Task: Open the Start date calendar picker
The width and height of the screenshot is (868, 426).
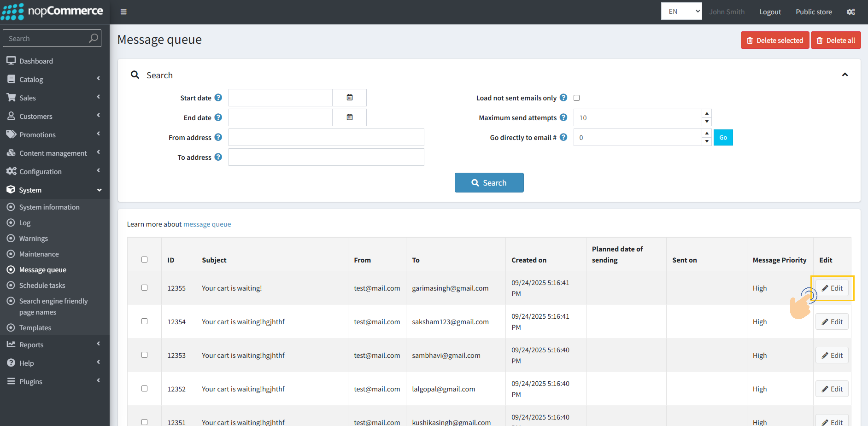Action: [x=349, y=98]
